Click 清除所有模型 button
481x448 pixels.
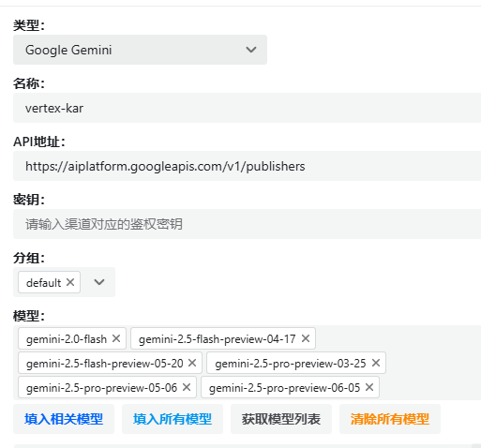[390, 419]
